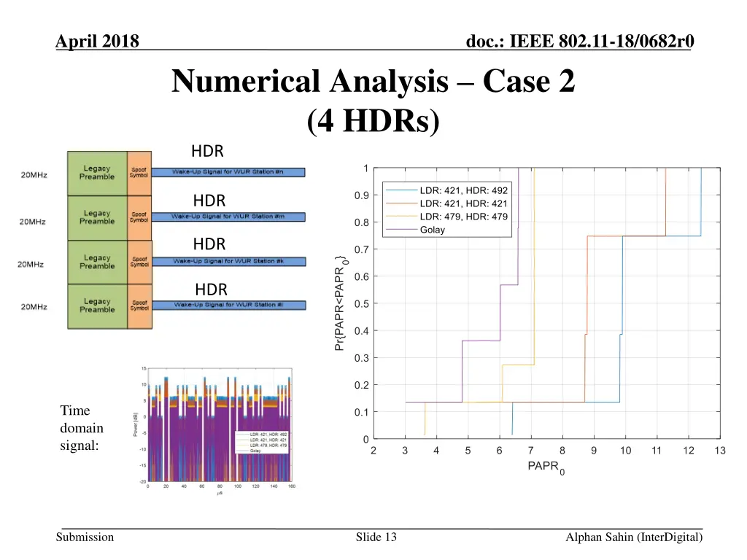Select the "April 2018" date in the header
The width and height of the screenshot is (747, 560).
pyautogui.click(x=98, y=41)
